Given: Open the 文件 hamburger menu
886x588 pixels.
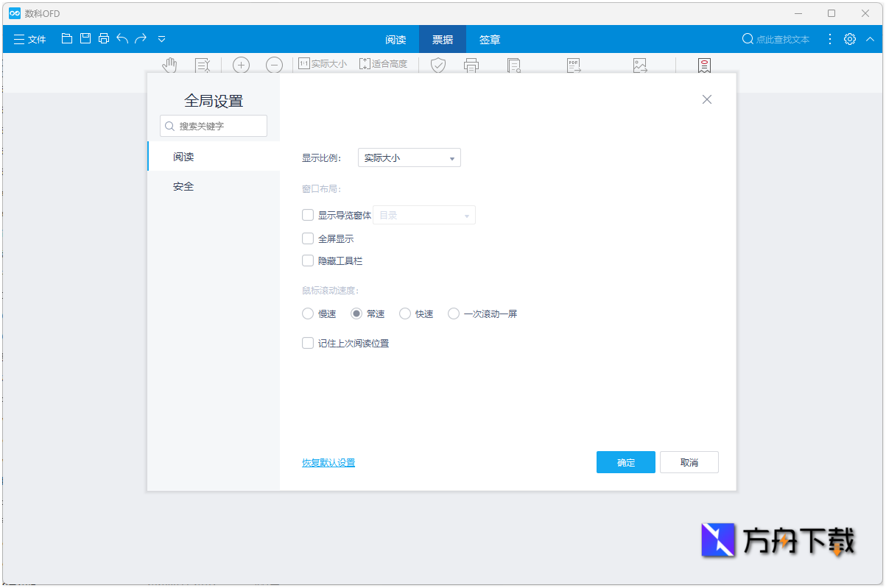Looking at the screenshot, I should 29,39.
